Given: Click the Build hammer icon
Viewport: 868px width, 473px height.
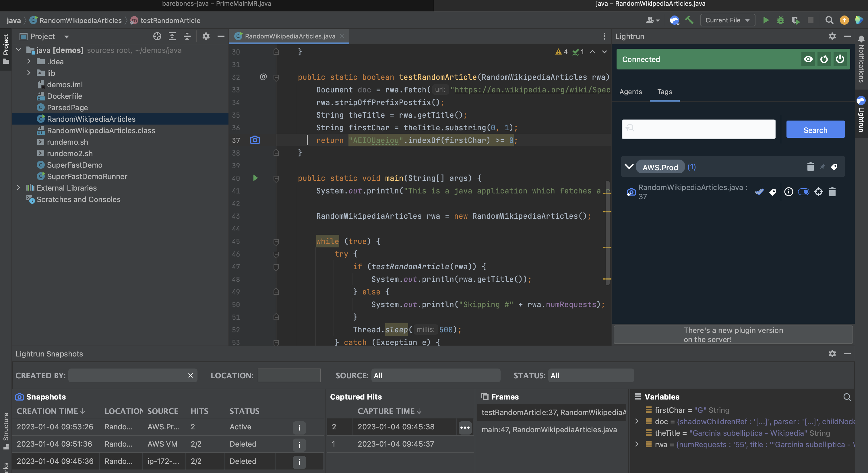Looking at the screenshot, I should tap(689, 20).
